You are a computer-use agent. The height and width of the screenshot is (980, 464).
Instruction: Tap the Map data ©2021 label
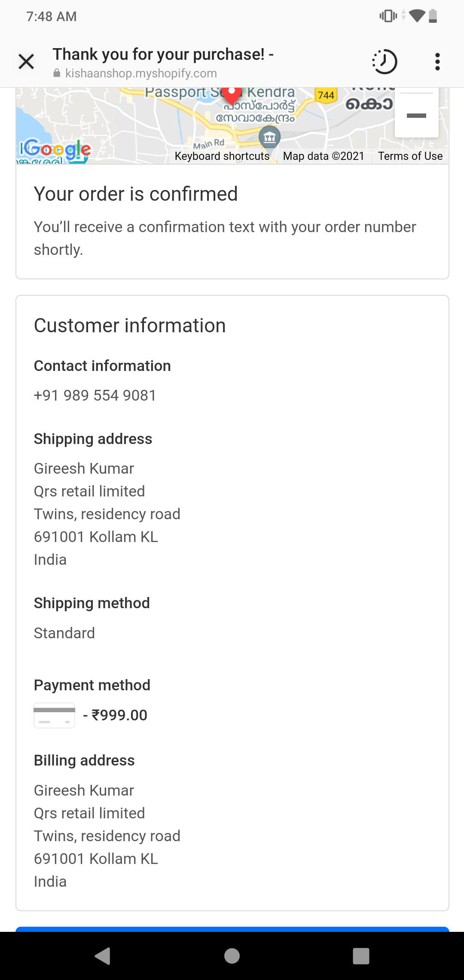pyautogui.click(x=323, y=156)
